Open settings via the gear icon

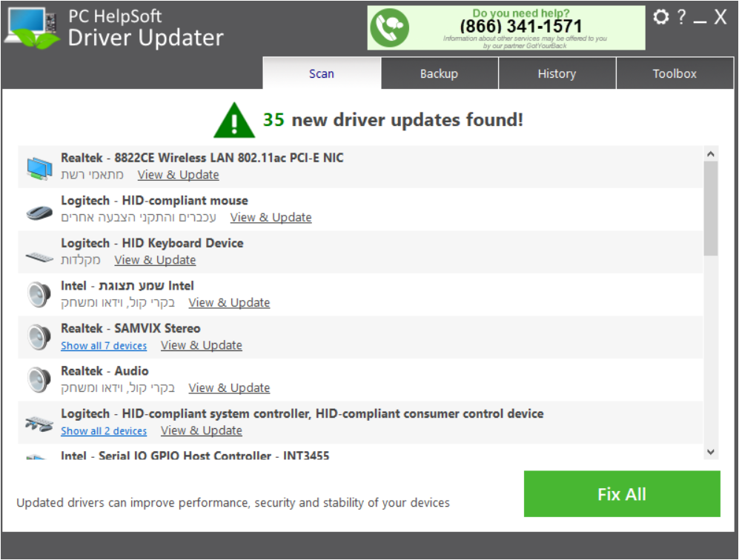(x=660, y=17)
